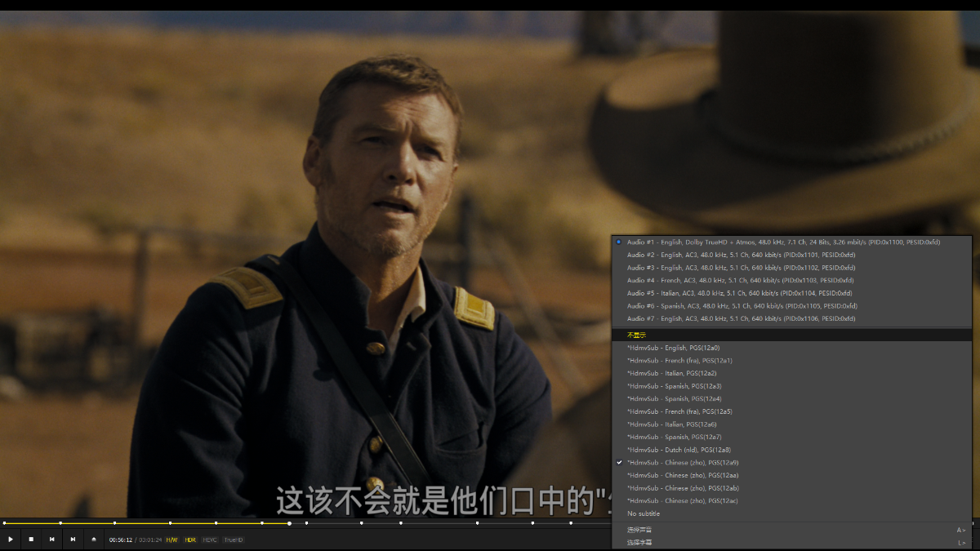
Task: Select Audio #1 Dolby TrueHD Atmos track
Action: [x=782, y=242]
